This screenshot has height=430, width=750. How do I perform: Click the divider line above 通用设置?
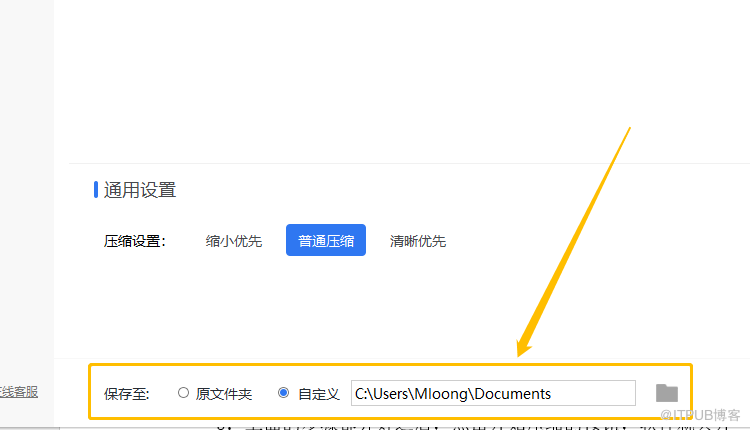tap(400, 163)
